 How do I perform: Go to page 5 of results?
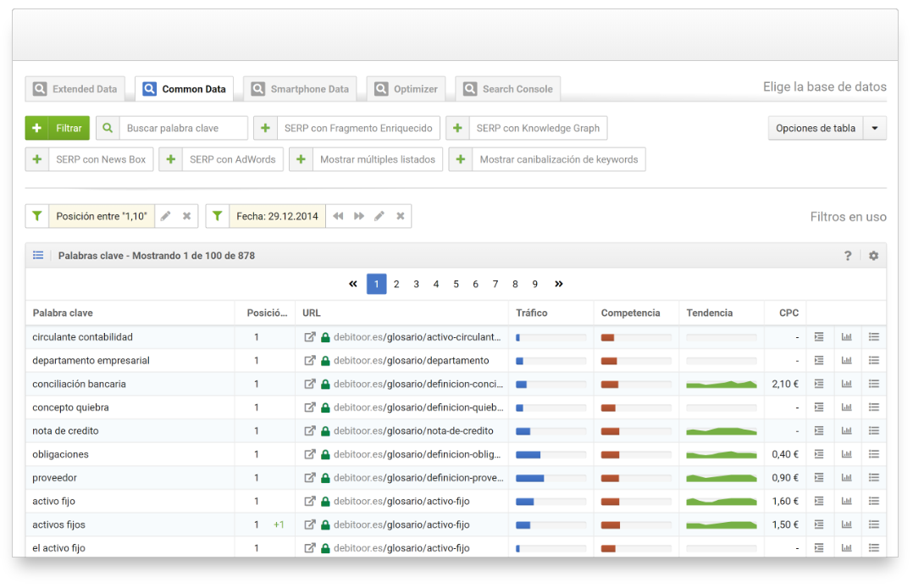click(x=456, y=284)
